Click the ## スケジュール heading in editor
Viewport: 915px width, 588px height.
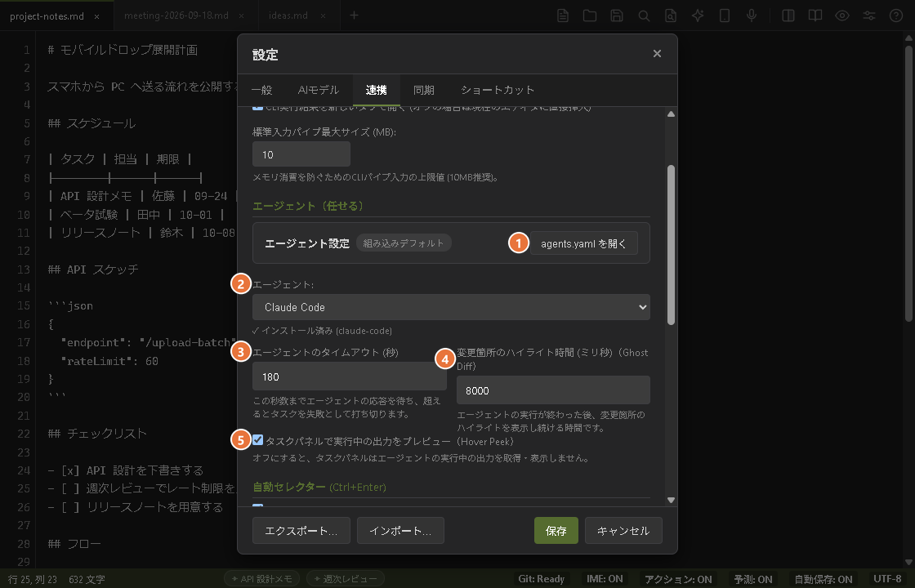(92, 123)
